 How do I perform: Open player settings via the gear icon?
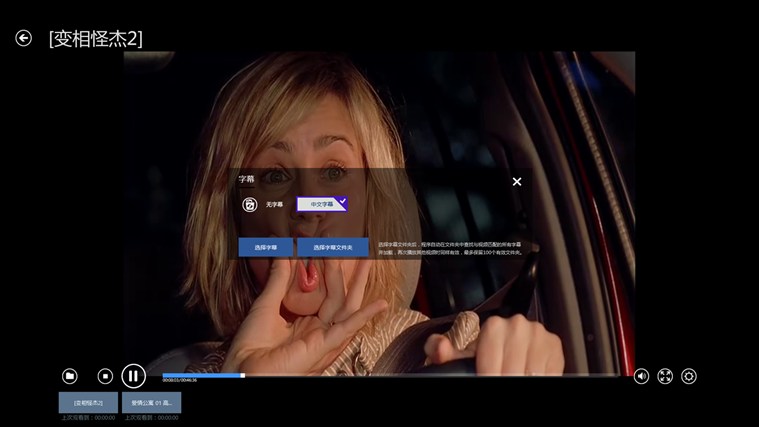[x=689, y=376]
